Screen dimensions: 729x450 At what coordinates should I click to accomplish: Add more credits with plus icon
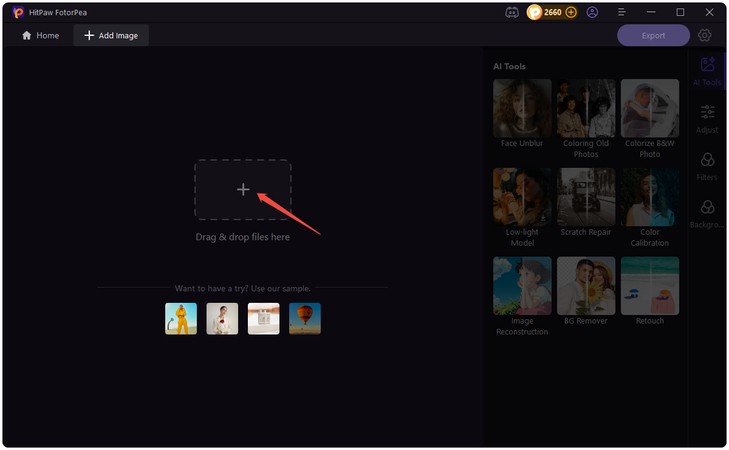pyautogui.click(x=571, y=13)
